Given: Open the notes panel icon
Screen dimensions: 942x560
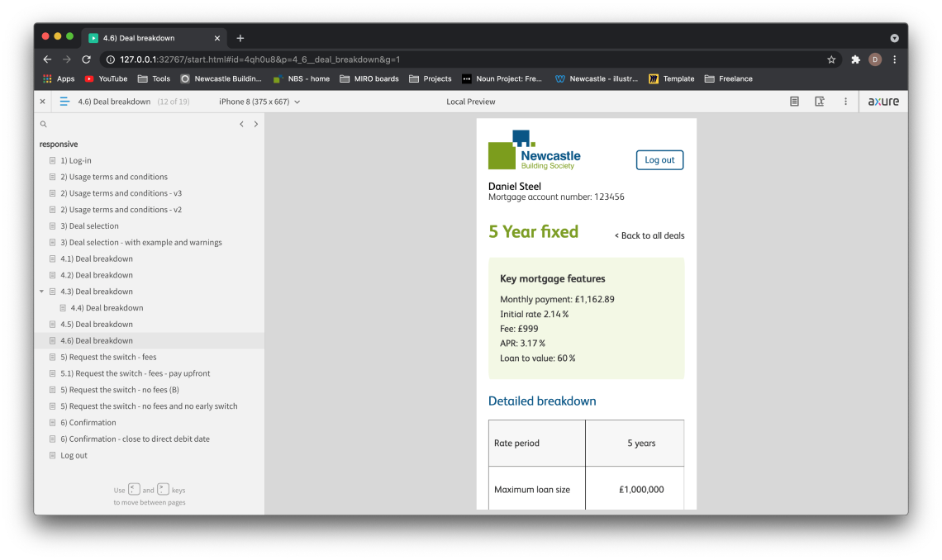Looking at the screenshot, I should click(x=794, y=102).
